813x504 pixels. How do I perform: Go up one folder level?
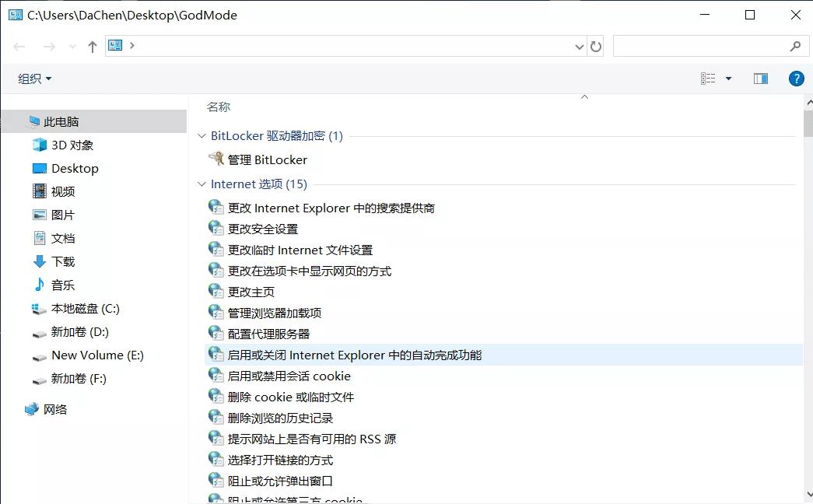click(93, 47)
